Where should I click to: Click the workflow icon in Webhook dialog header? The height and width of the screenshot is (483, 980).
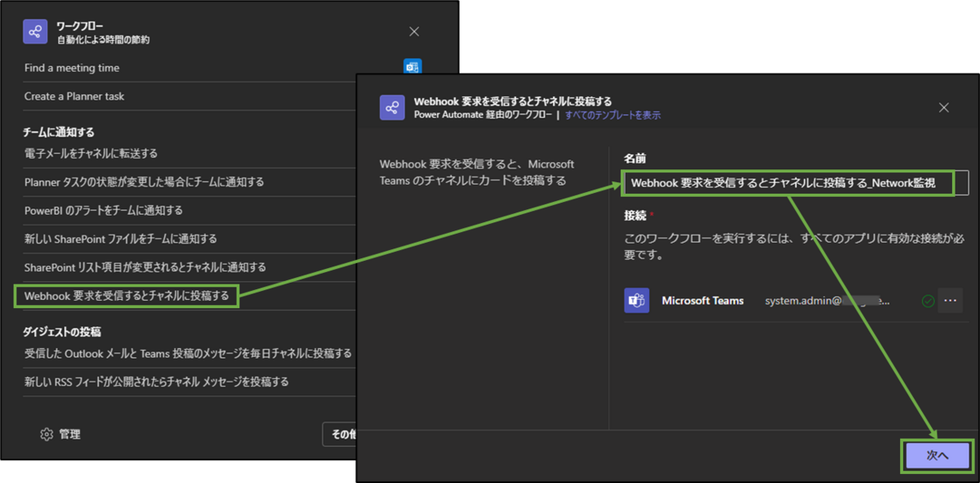coord(393,108)
